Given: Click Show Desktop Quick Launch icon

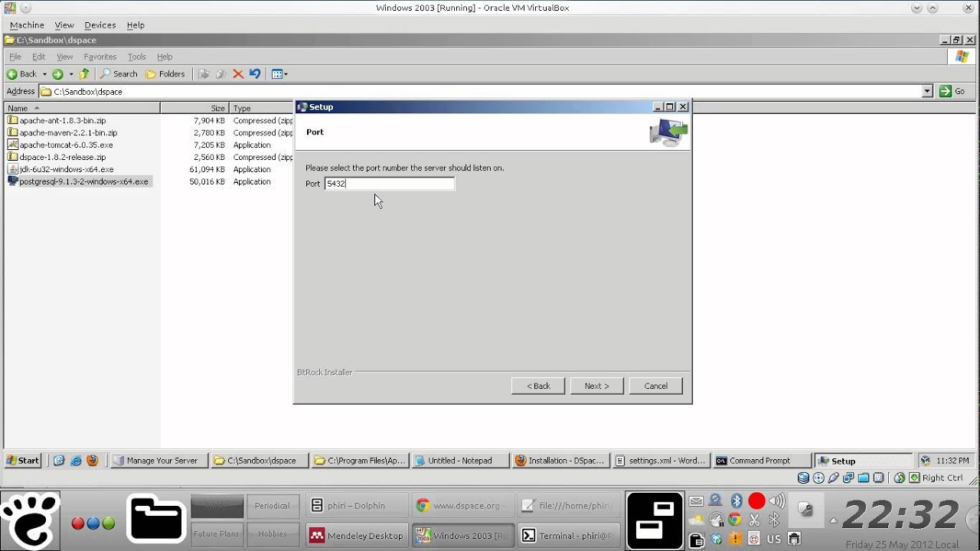Looking at the screenshot, I should click(59, 461).
